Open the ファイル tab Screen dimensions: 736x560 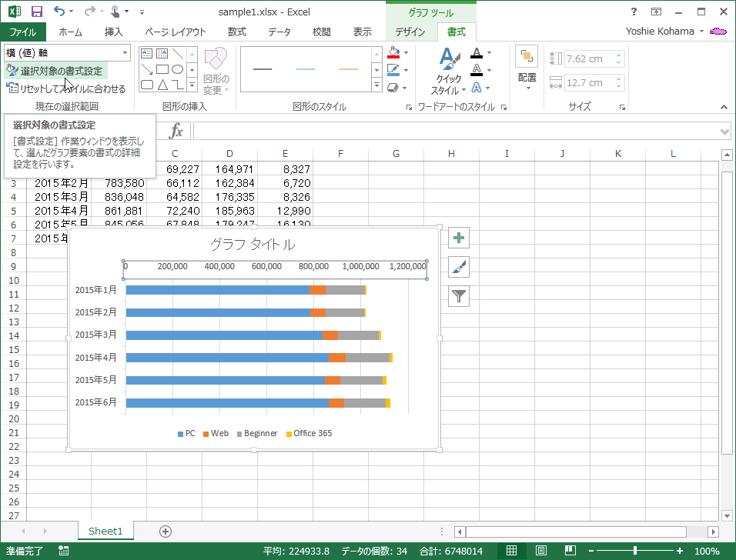23,32
